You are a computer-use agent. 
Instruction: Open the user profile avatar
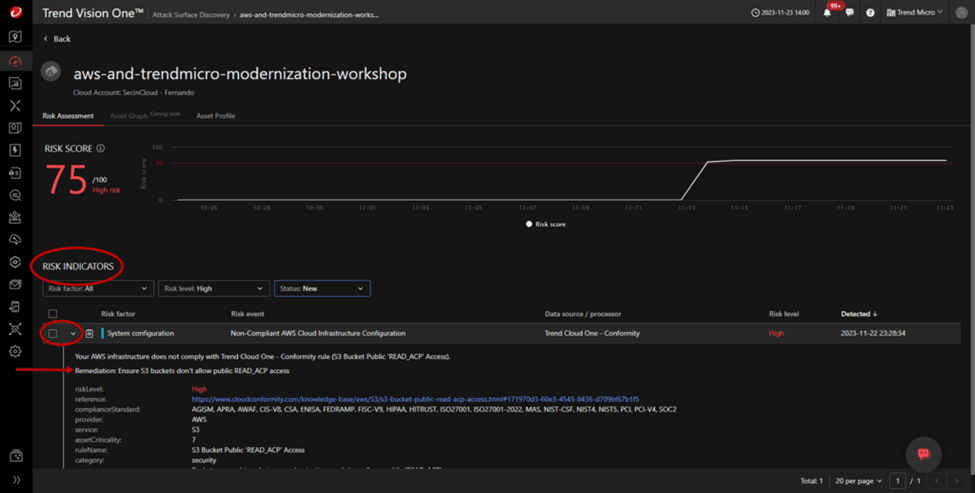pos(961,12)
